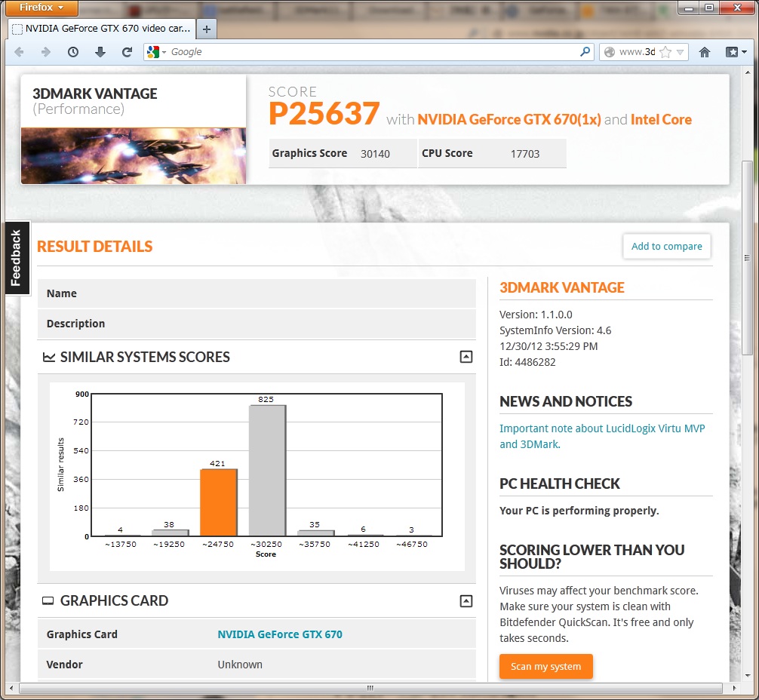Reload the page with the refresh icon
The width and height of the screenshot is (759, 700).
tap(127, 52)
